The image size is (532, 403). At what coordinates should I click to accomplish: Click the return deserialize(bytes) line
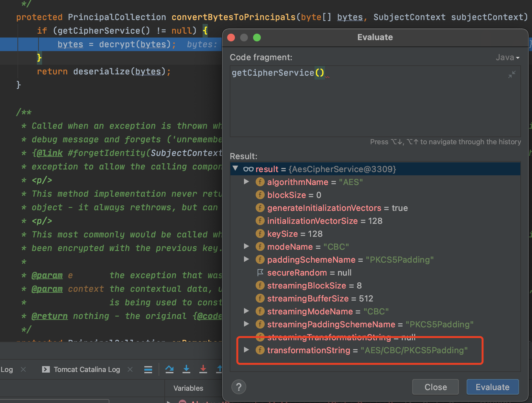104,71
